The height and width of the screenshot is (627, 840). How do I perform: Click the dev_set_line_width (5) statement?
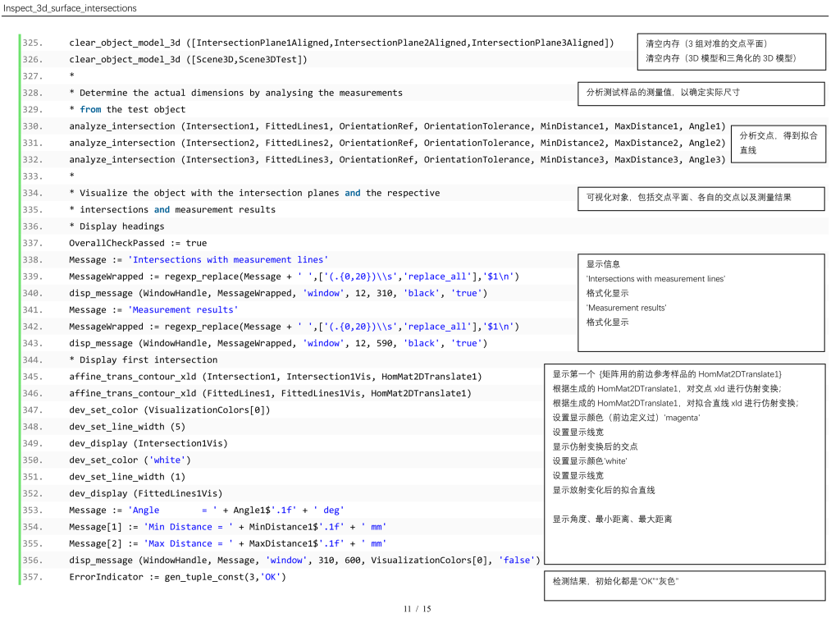click(127, 427)
